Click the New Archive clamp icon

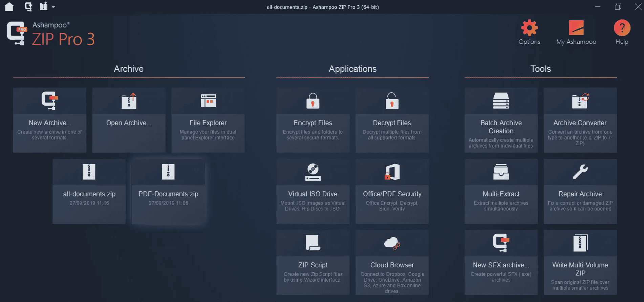[x=50, y=101]
